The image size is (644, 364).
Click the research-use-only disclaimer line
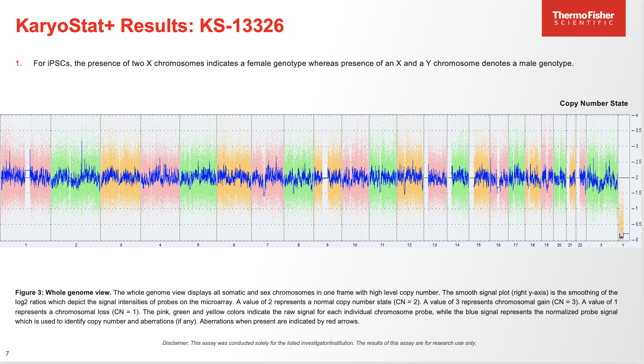[319, 343]
